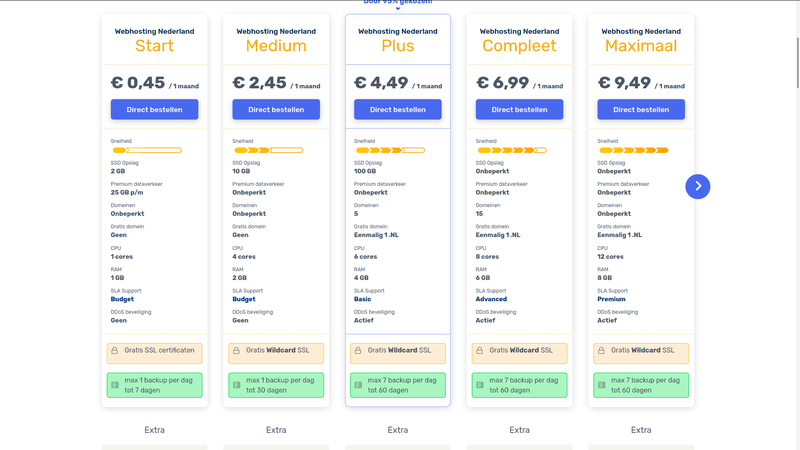The height and width of the screenshot is (450, 800).
Task: Click lock icon in Plus plan SSL box
Action: pyautogui.click(x=359, y=351)
